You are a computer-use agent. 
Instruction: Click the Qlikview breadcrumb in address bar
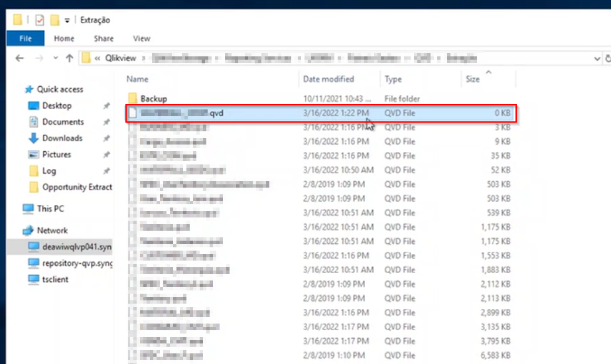(120, 58)
